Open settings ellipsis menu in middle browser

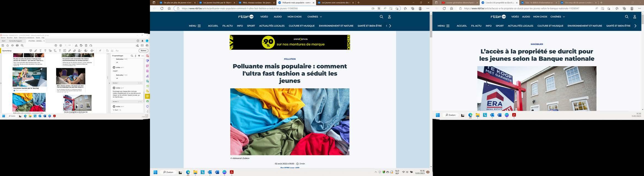tap(428, 9)
